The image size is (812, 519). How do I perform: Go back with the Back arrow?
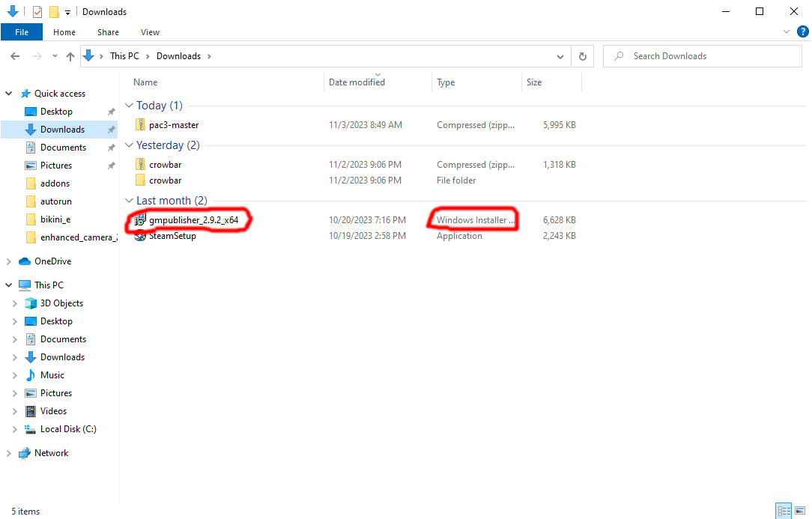(x=15, y=56)
